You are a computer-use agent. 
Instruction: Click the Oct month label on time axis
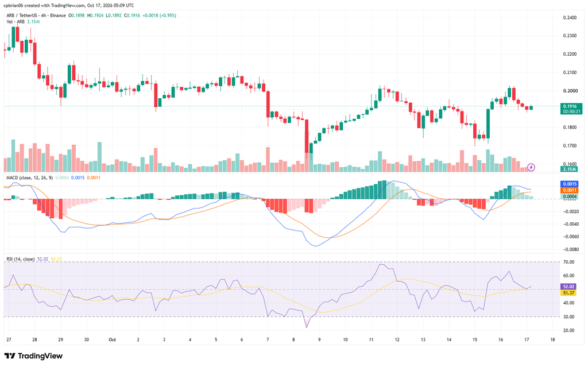click(112, 339)
